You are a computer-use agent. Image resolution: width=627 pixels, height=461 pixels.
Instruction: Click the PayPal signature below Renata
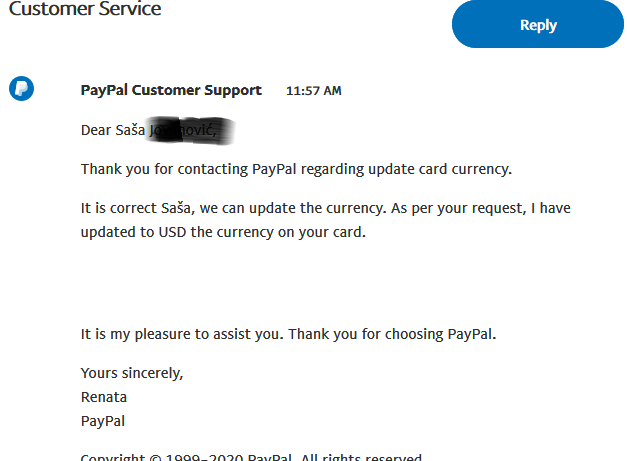coord(103,421)
